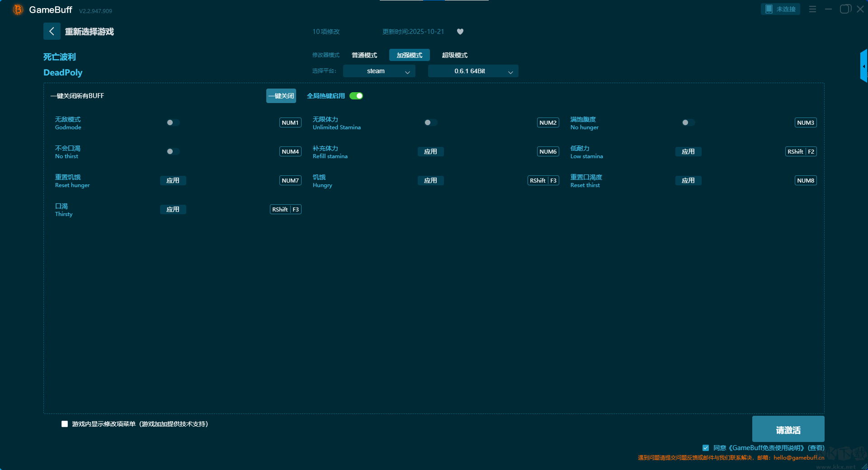Check the in-game trainer menu checkbox
Screen dimensions: 868x470
(65, 424)
